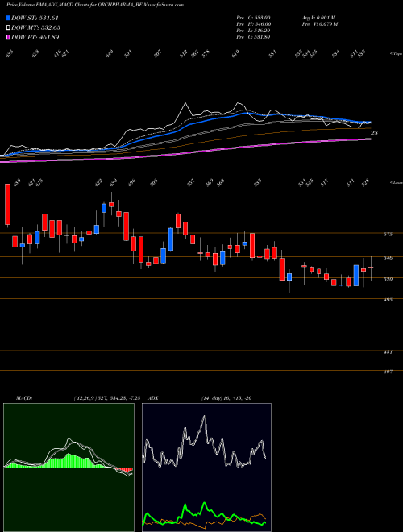
Task: Click the 'ADX' panel label
Action: [154, 398]
